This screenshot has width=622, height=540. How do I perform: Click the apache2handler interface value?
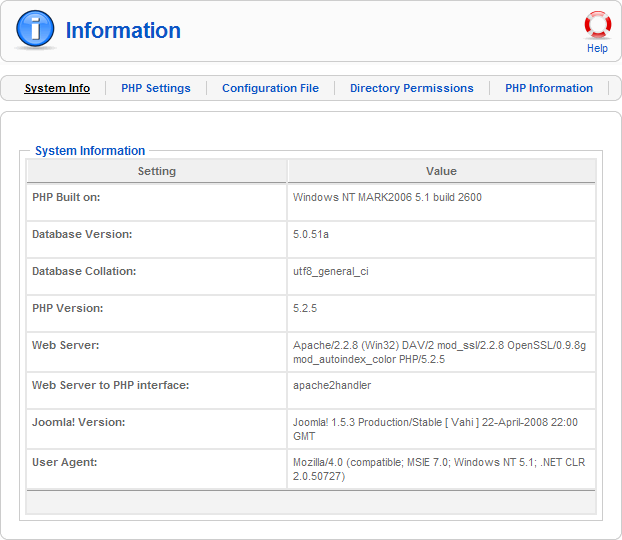332,385
